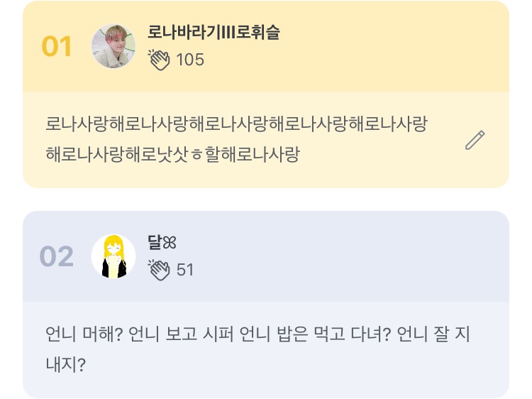The width and height of the screenshot is (532, 399).
Task: Tap the clap icon beside 105
Action: click(160, 60)
